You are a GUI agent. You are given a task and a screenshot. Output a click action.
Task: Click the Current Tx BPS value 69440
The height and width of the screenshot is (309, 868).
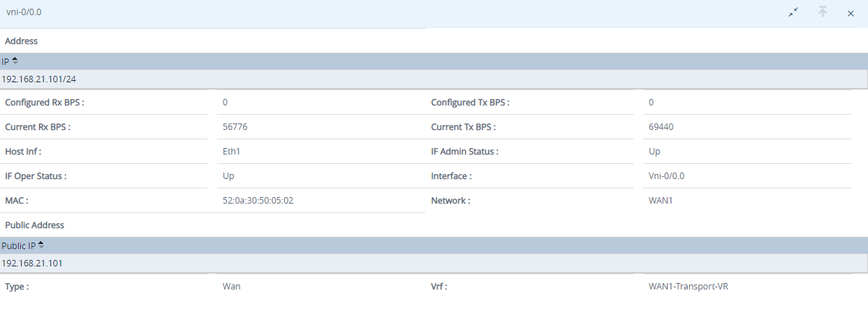coord(661,127)
